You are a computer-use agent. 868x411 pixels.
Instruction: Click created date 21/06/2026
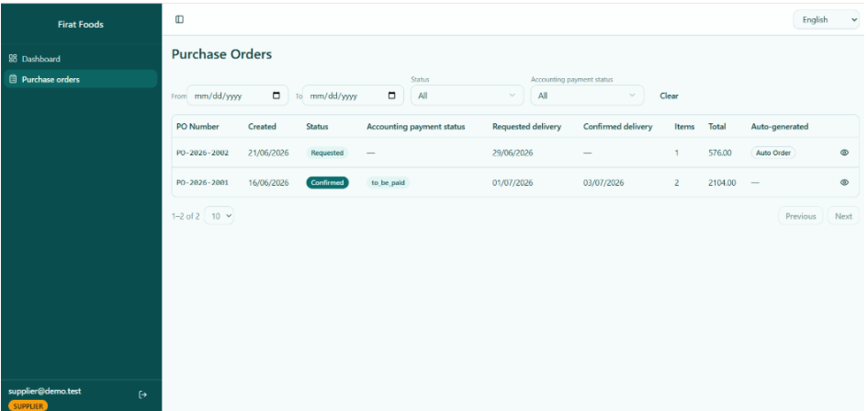[268, 153]
